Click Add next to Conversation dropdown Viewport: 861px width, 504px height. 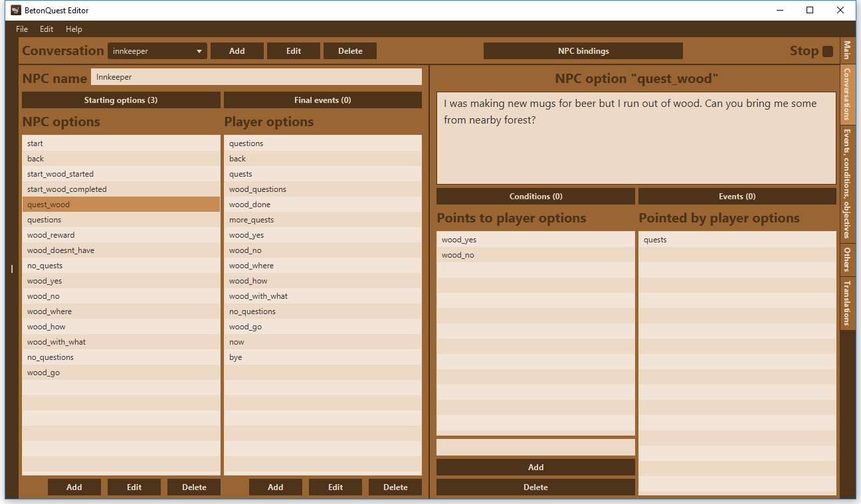(x=237, y=51)
